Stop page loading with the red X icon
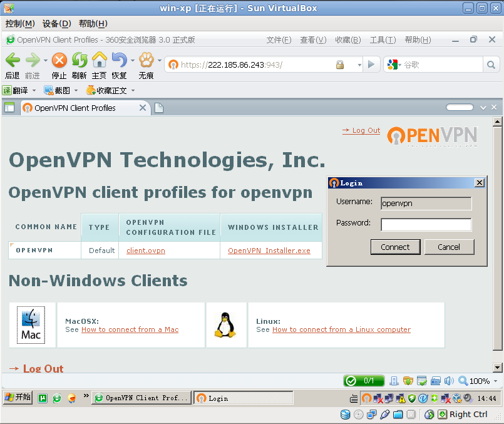 [59, 60]
